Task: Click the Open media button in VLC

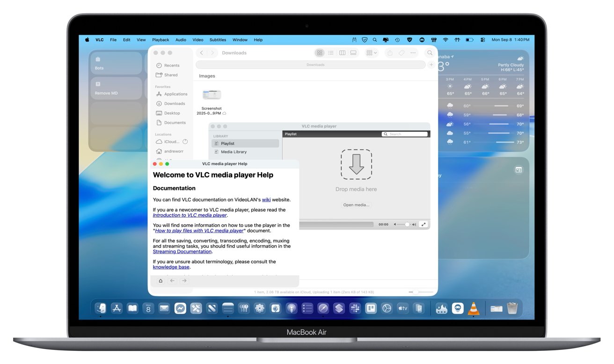Action: [x=356, y=204]
